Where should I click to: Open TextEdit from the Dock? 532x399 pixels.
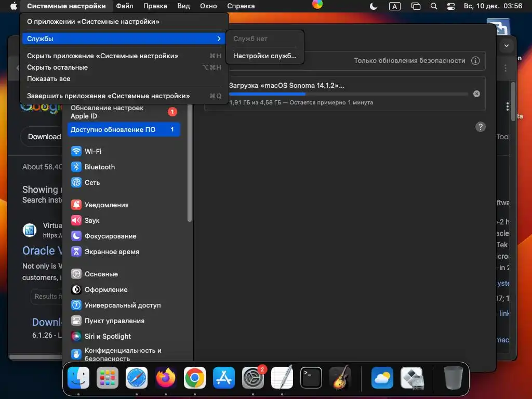282,378
